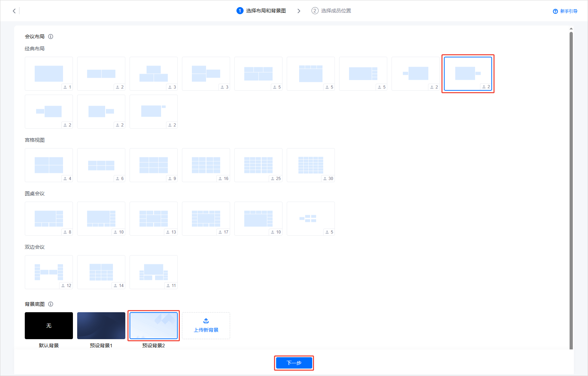588x376 pixels.
Task: Select the 2-person layout with a small tile on the left
Action: point(416,74)
